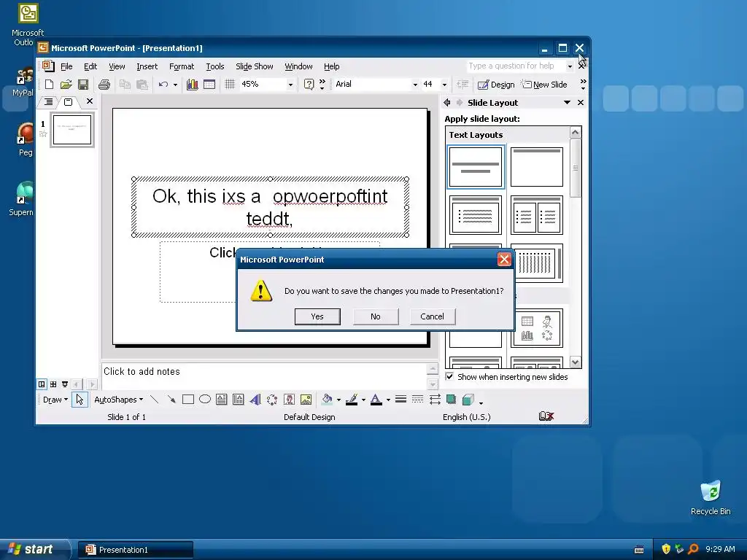Click the Insert Table icon

coord(209,85)
